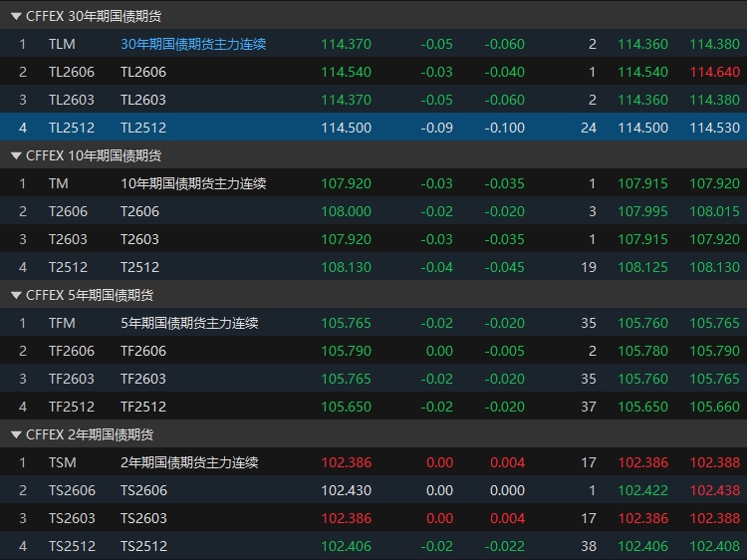Click TF2512 last price 105.650
The image size is (747, 560).
pos(346,407)
